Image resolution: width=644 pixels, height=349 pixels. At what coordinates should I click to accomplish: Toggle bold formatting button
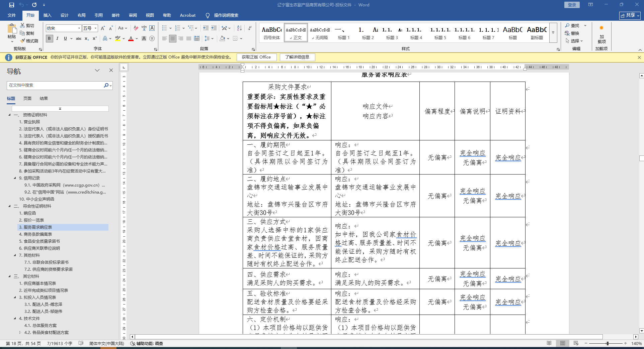coord(50,38)
